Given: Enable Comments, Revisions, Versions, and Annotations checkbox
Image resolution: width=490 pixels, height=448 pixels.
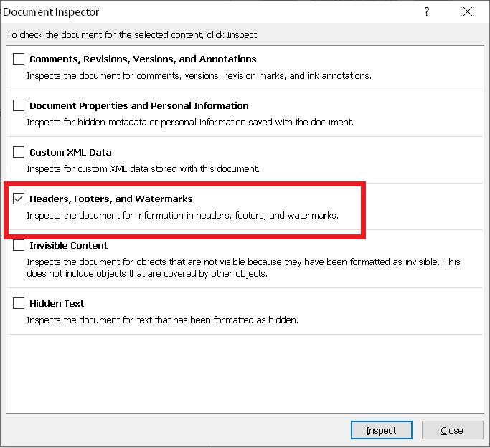Looking at the screenshot, I should click(19, 59).
